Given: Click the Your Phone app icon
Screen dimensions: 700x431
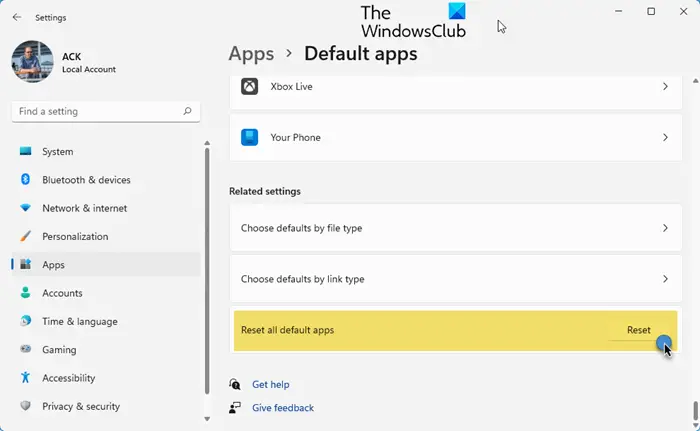Looking at the screenshot, I should (250, 137).
